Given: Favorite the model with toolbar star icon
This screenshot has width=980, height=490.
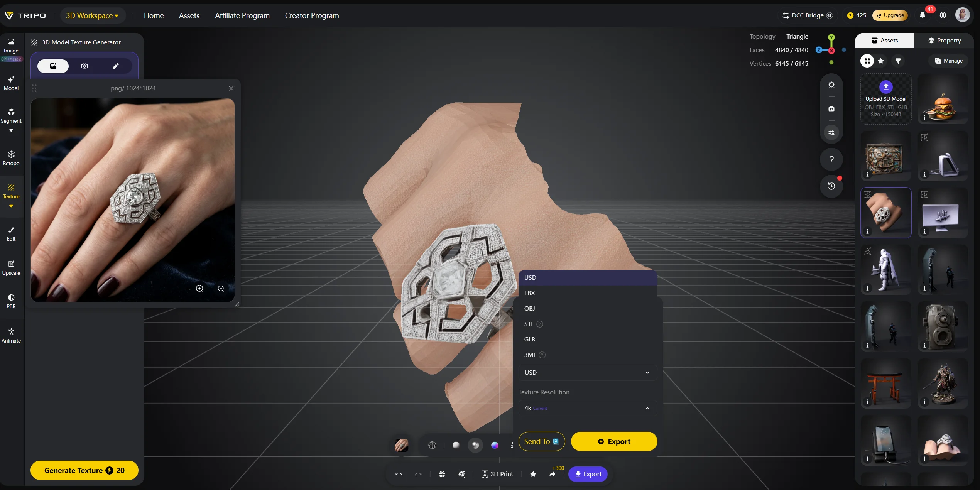Looking at the screenshot, I should [x=533, y=474].
